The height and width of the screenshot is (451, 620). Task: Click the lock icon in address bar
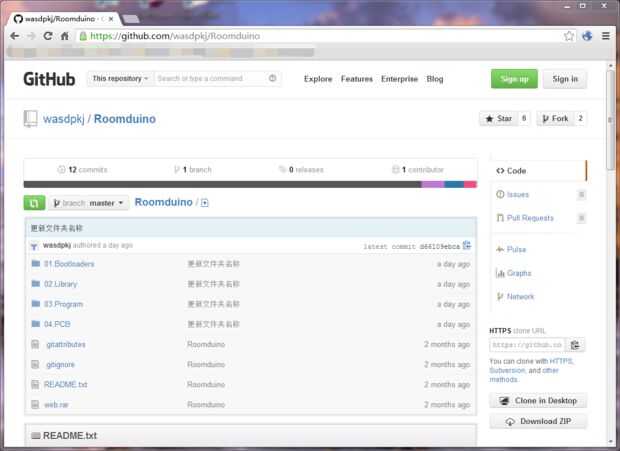click(x=83, y=36)
